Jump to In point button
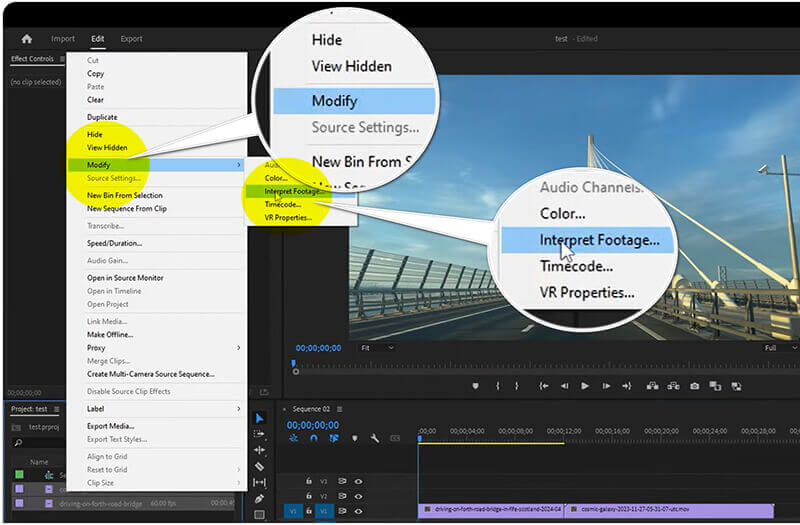The height and width of the screenshot is (525, 800). [x=544, y=386]
